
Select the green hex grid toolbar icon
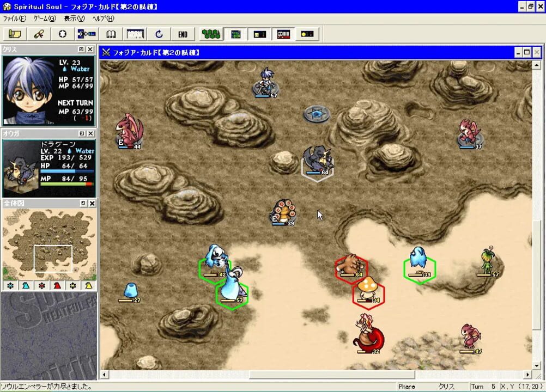pyautogui.click(x=236, y=34)
